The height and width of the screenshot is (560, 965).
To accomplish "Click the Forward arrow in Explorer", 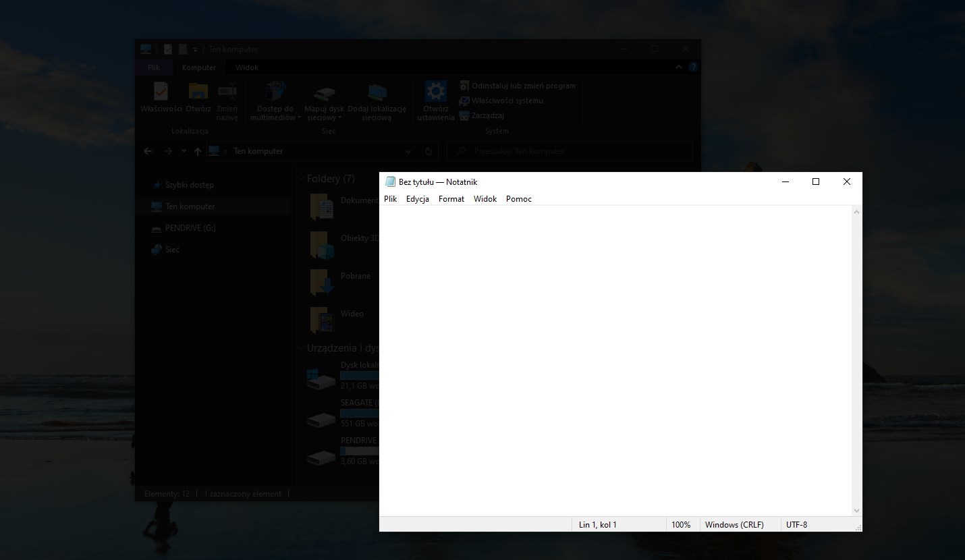I will pyautogui.click(x=168, y=151).
